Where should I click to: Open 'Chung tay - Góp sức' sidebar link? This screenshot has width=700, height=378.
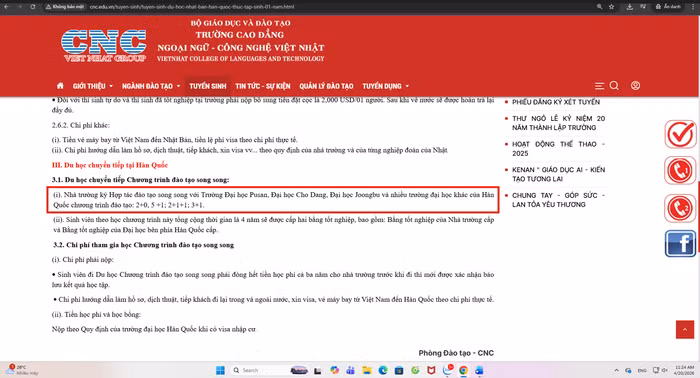(558, 200)
